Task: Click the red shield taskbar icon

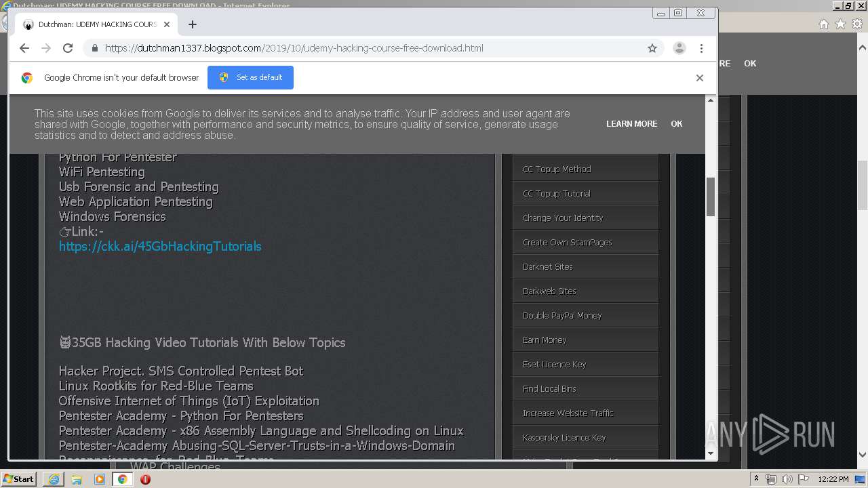Action: [145, 479]
